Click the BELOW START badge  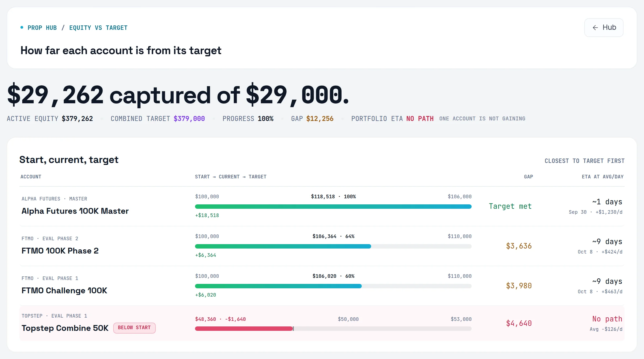[x=134, y=328]
